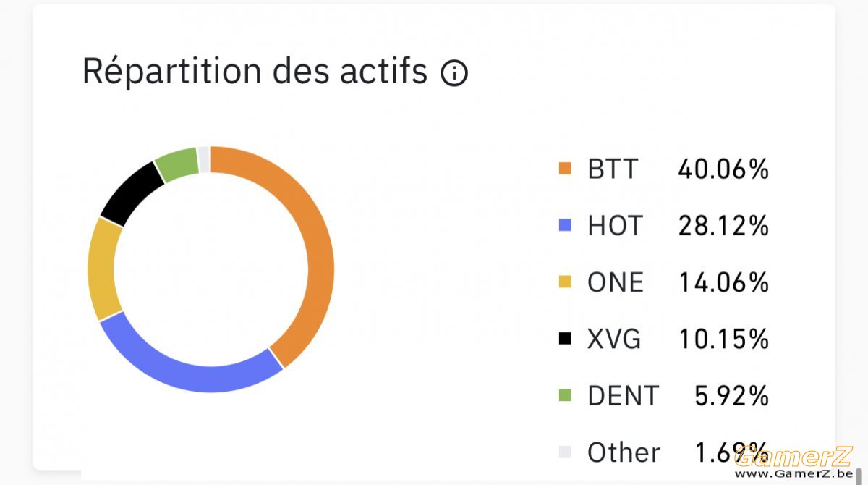The height and width of the screenshot is (485, 868).
Task: Click the HOT legend label
Action: pyautogui.click(x=615, y=226)
